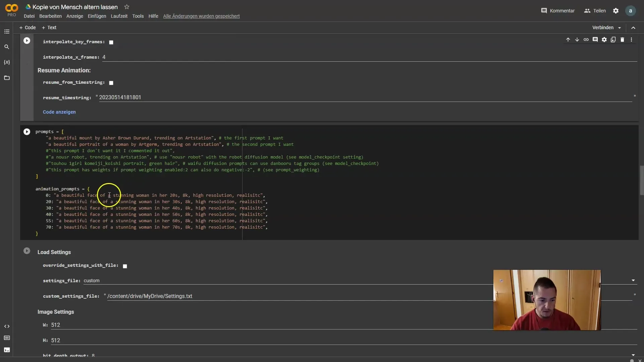Open the table of contents sidebar

[x=7, y=32]
